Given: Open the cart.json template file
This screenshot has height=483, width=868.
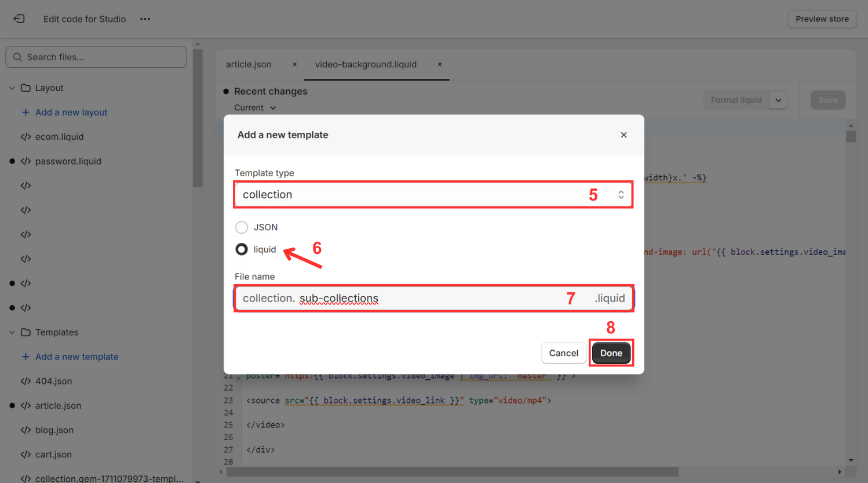Looking at the screenshot, I should pyautogui.click(x=53, y=455).
